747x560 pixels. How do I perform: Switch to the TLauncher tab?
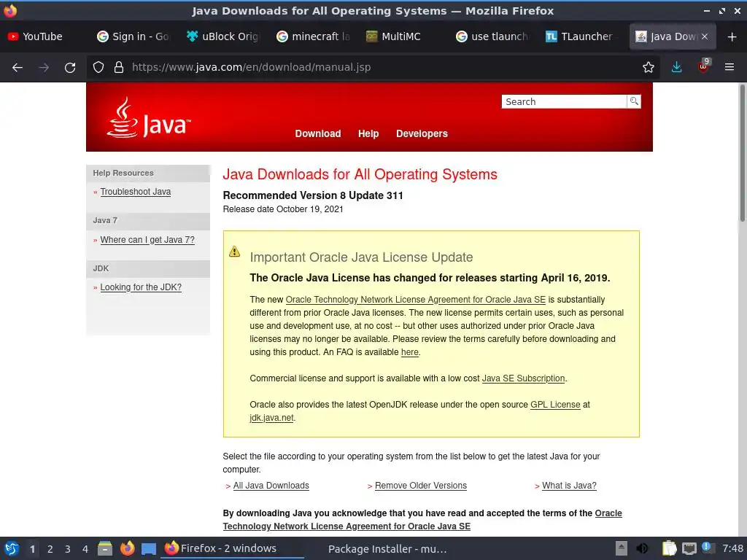coord(581,36)
